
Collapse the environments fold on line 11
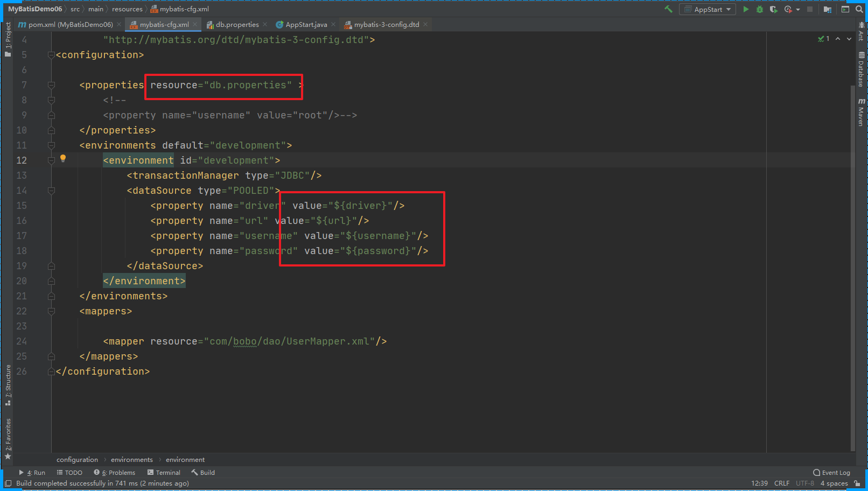51,145
